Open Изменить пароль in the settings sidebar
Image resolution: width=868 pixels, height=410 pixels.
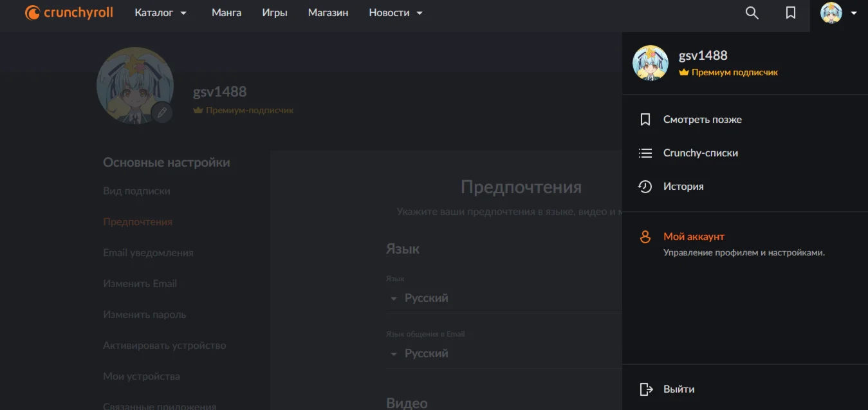(145, 315)
